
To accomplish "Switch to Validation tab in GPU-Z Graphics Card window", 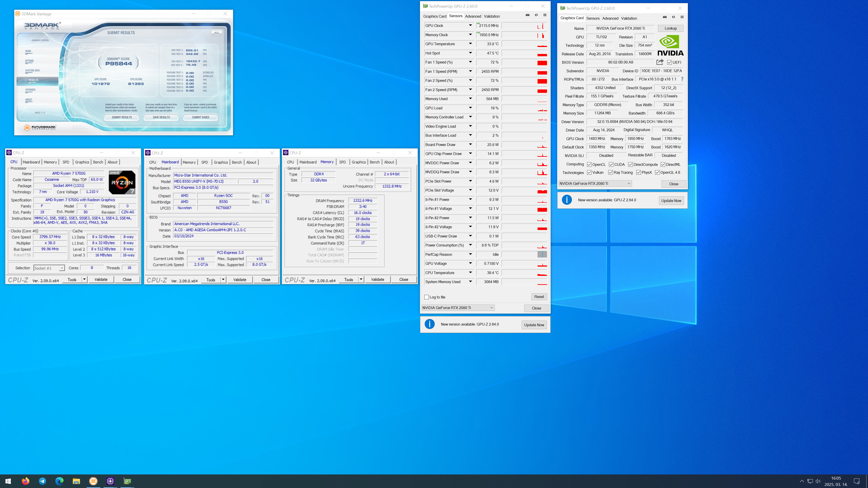I will coord(629,18).
